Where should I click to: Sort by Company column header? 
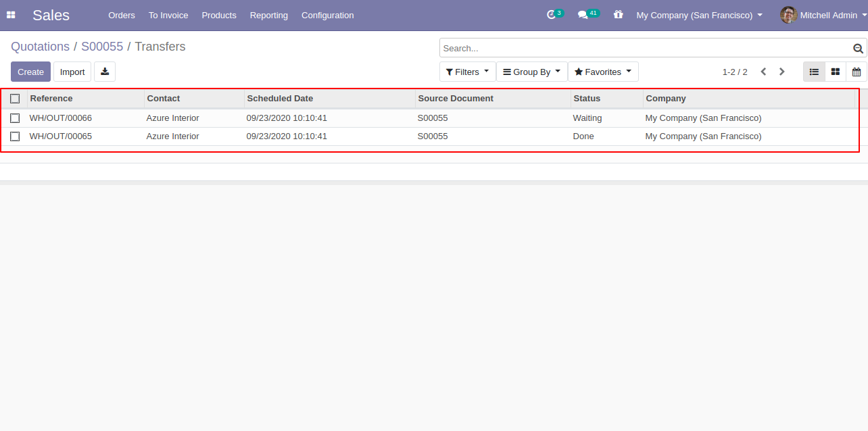[749, 99]
